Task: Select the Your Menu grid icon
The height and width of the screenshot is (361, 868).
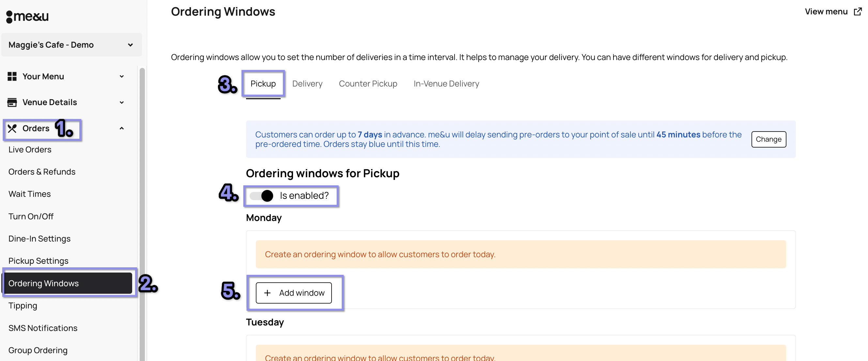Action: 12,76
